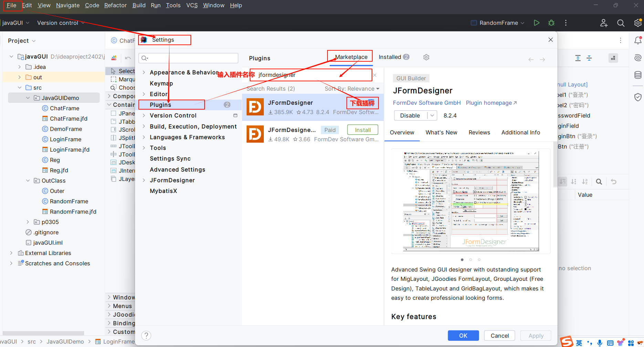This screenshot has height=347, width=644.
Task: Expand the Editor settings group
Action: (144, 94)
